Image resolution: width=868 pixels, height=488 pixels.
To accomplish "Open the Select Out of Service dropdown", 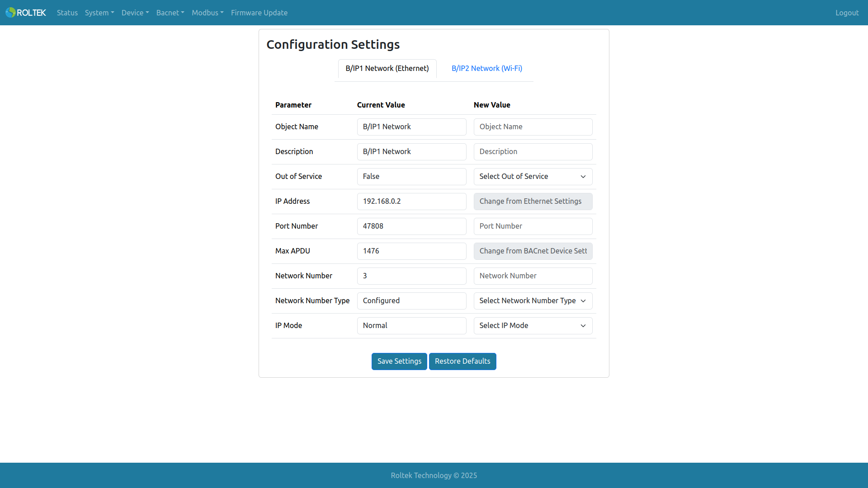I will point(533,177).
